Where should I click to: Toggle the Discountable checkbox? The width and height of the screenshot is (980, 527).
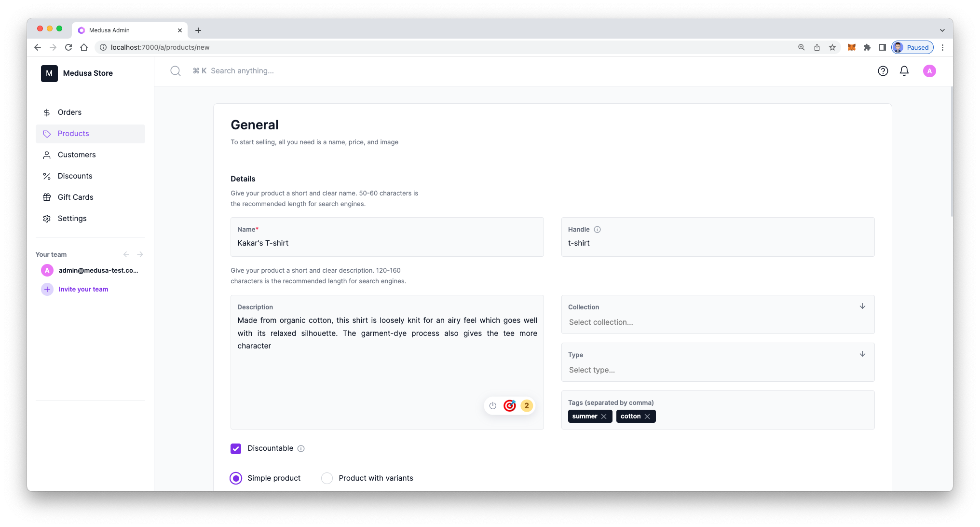235,448
